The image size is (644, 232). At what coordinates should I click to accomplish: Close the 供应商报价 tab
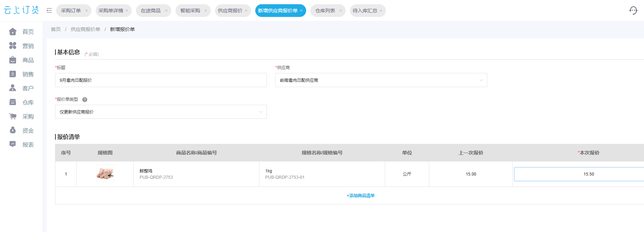click(246, 11)
